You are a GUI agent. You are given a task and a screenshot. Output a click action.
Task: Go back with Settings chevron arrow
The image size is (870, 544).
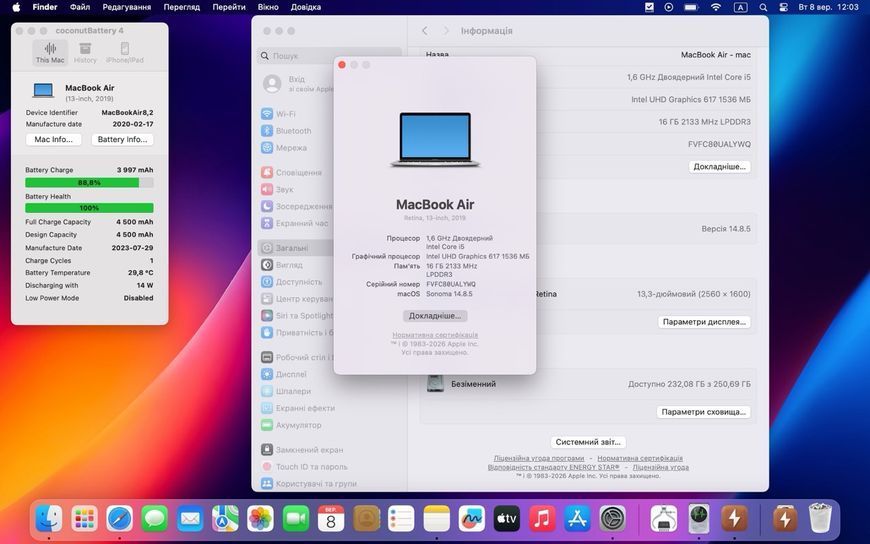(x=425, y=31)
